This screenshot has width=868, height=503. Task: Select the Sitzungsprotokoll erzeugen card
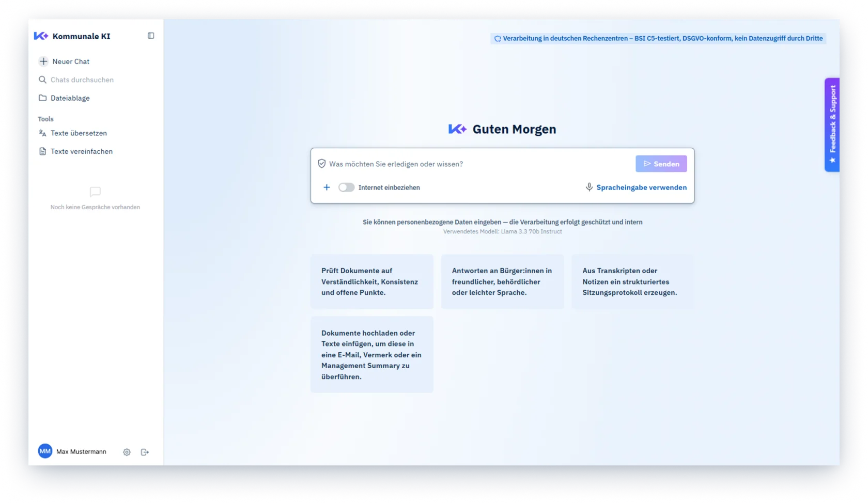click(633, 281)
